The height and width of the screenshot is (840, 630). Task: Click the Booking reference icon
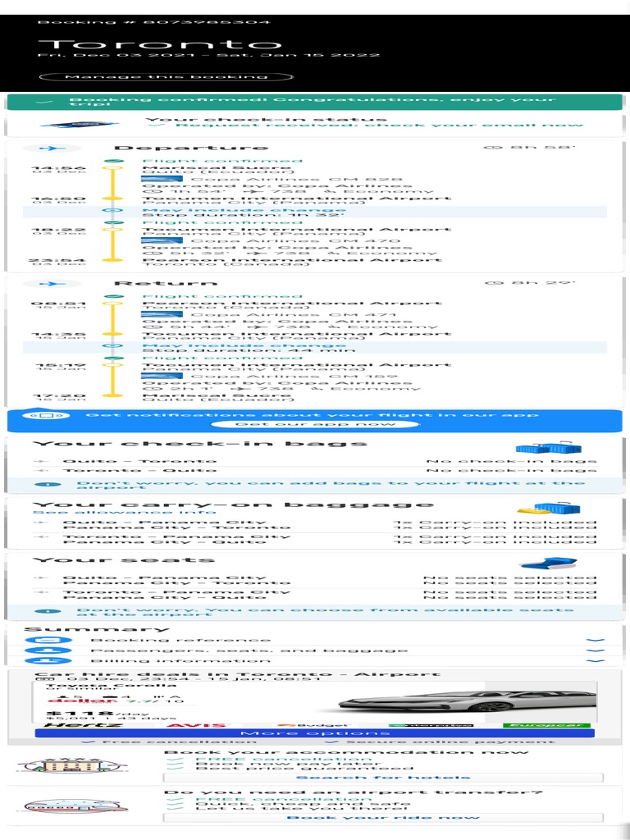[x=48, y=640]
